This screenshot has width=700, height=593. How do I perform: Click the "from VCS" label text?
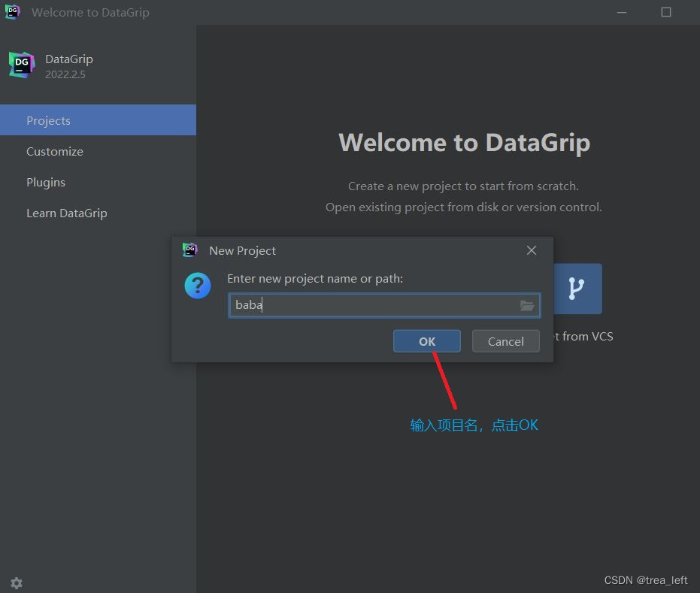587,336
